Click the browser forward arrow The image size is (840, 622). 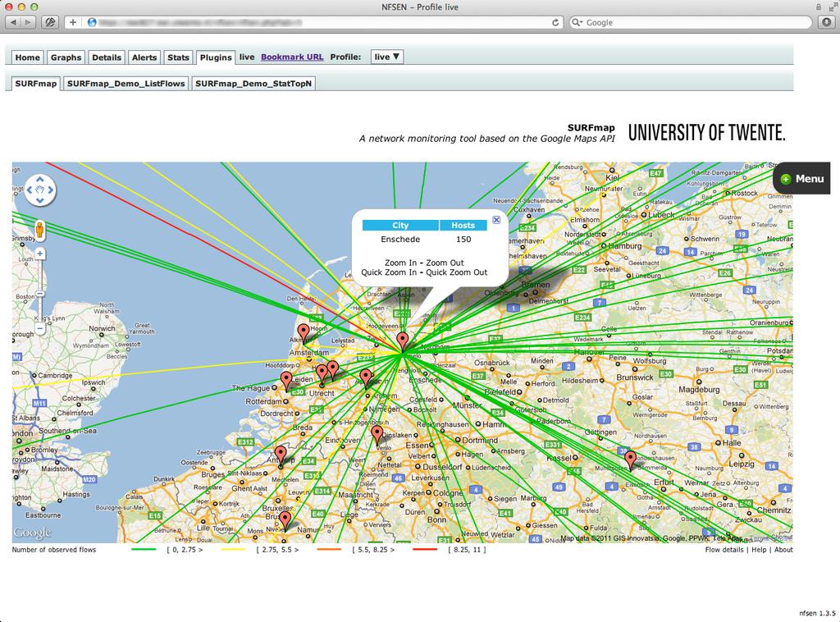[29, 22]
